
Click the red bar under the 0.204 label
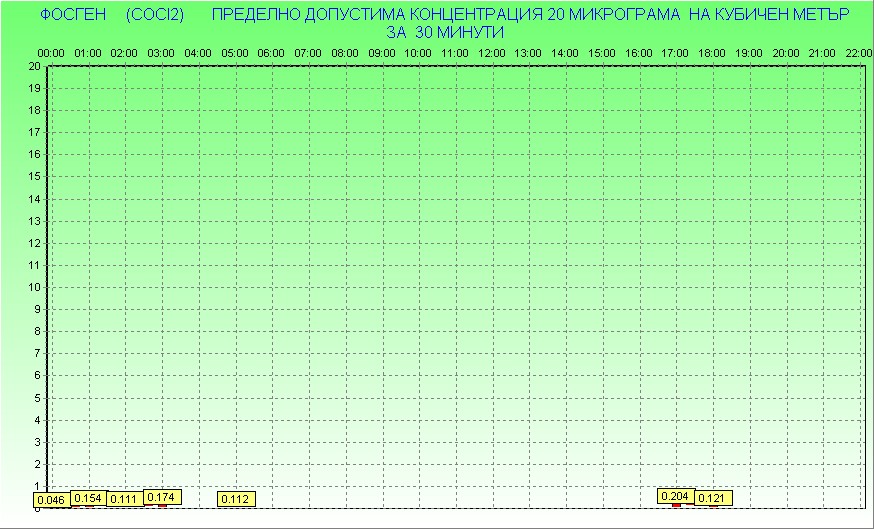tap(676, 506)
